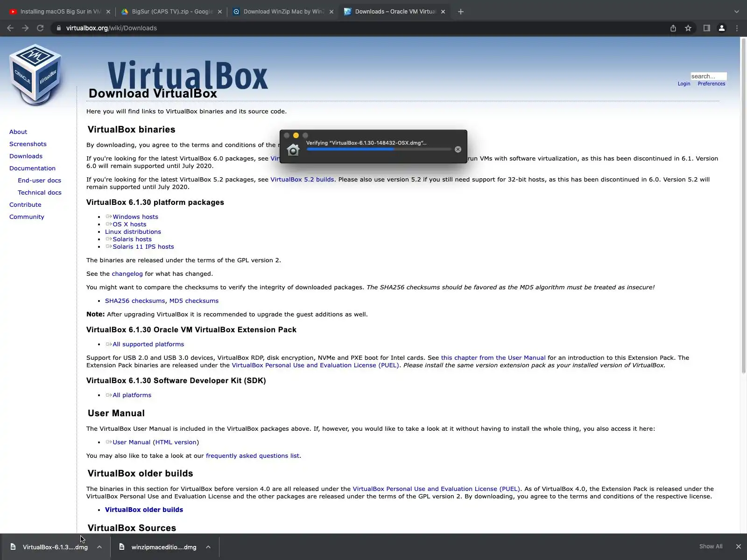Open MD5 checksums link
The image size is (747, 560).
point(194,301)
